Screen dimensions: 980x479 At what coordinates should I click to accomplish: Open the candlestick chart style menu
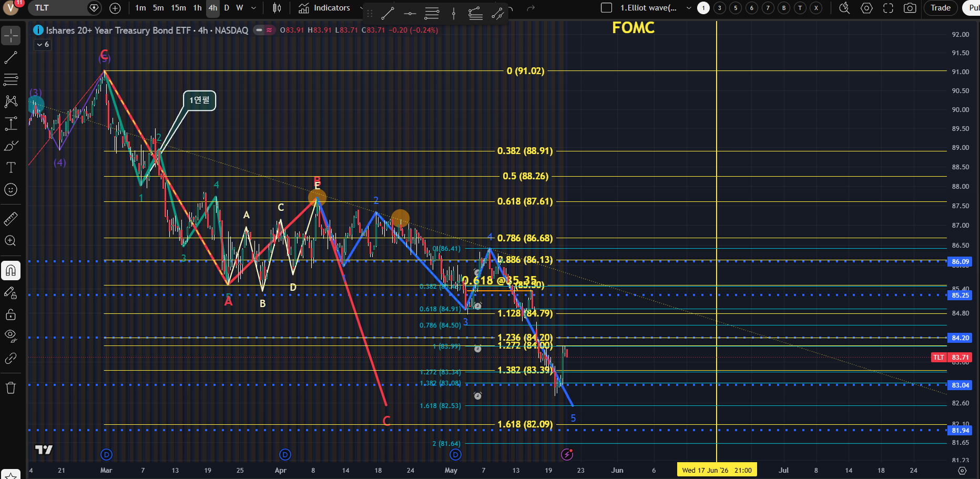[277, 8]
